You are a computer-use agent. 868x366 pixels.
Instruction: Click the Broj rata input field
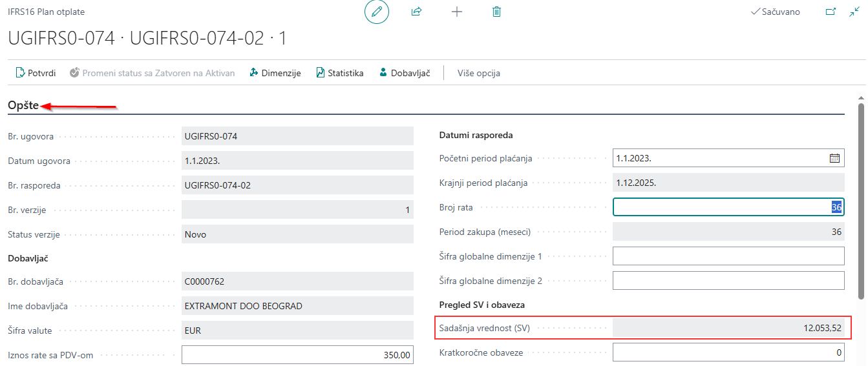pyautogui.click(x=728, y=207)
